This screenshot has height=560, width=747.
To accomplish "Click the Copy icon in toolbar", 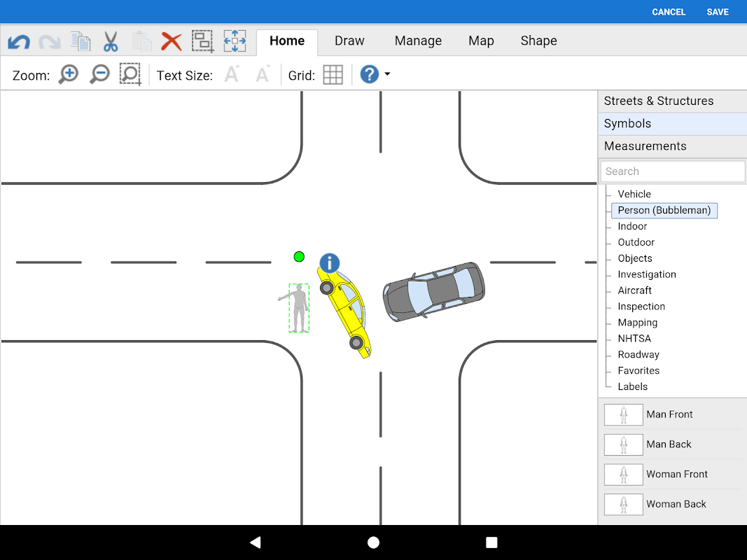I will click(81, 41).
